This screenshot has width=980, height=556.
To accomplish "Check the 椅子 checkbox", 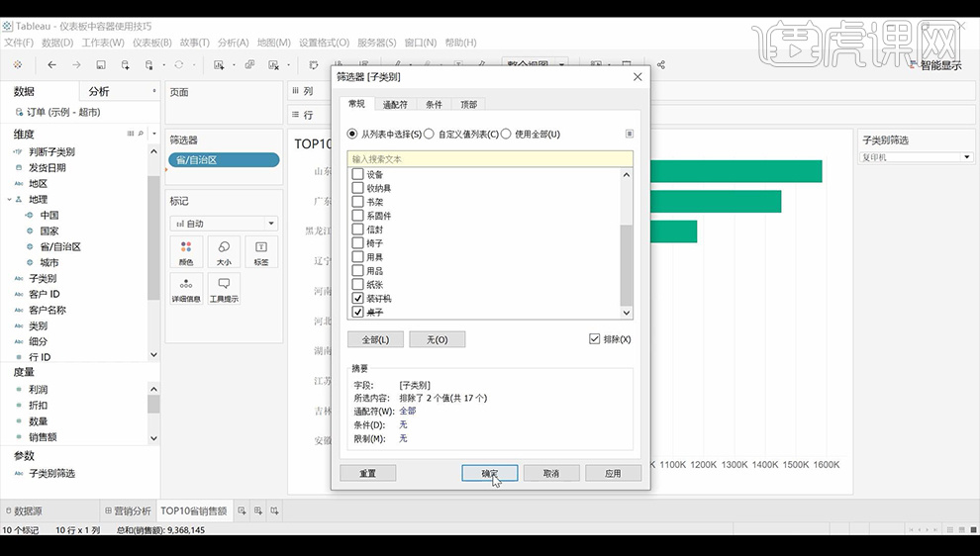I will point(358,243).
